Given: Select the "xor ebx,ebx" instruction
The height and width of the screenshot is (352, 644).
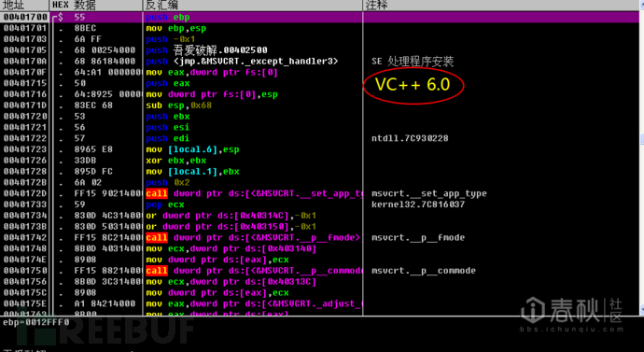Looking at the screenshot, I should [x=175, y=161].
